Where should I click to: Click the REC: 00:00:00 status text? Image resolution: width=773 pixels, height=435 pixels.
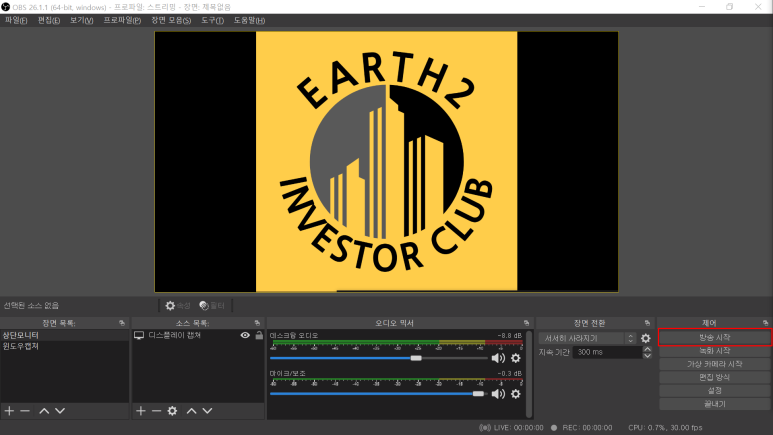tap(587, 428)
